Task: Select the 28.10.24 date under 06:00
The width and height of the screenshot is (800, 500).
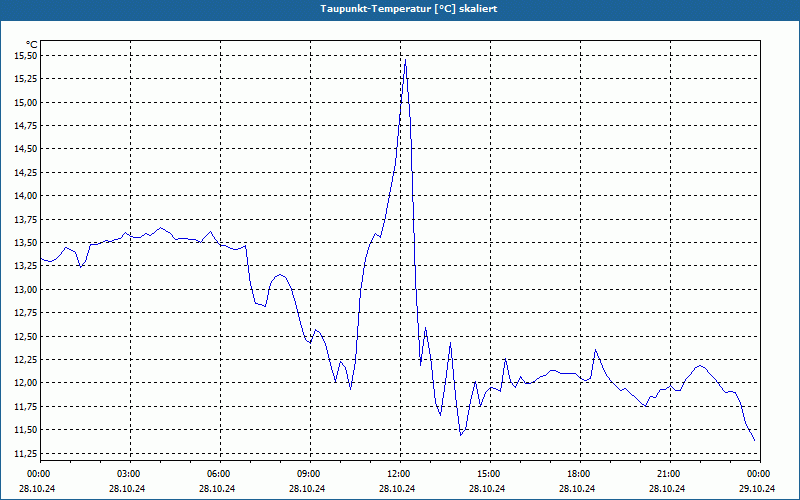Action: pyautogui.click(x=217, y=488)
